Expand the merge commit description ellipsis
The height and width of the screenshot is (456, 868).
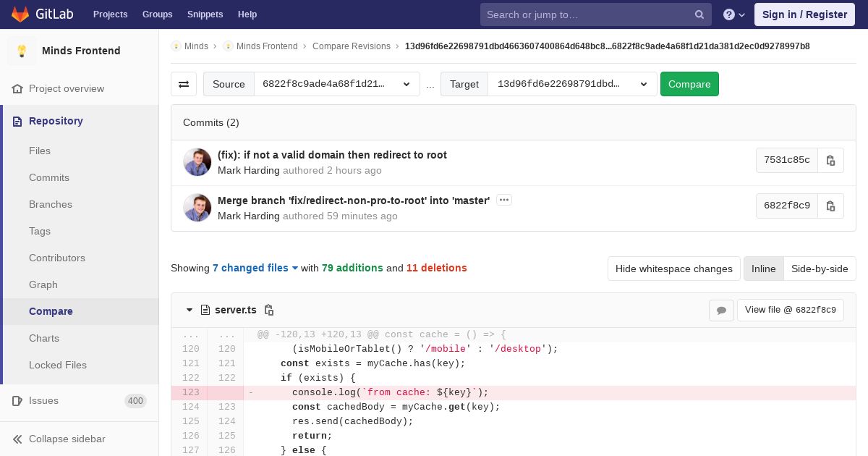click(x=504, y=200)
